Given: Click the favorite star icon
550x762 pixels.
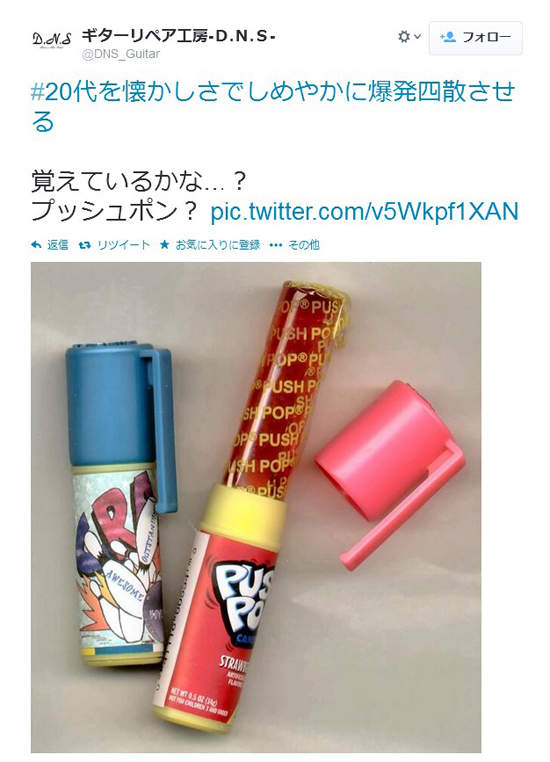Looking at the screenshot, I should [x=164, y=245].
